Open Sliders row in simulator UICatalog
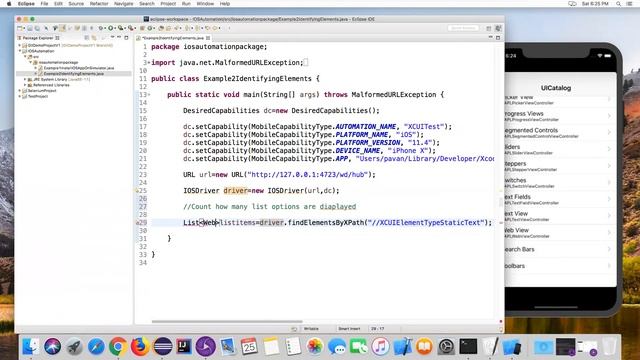This screenshot has width=640, height=360. click(560, 149)
